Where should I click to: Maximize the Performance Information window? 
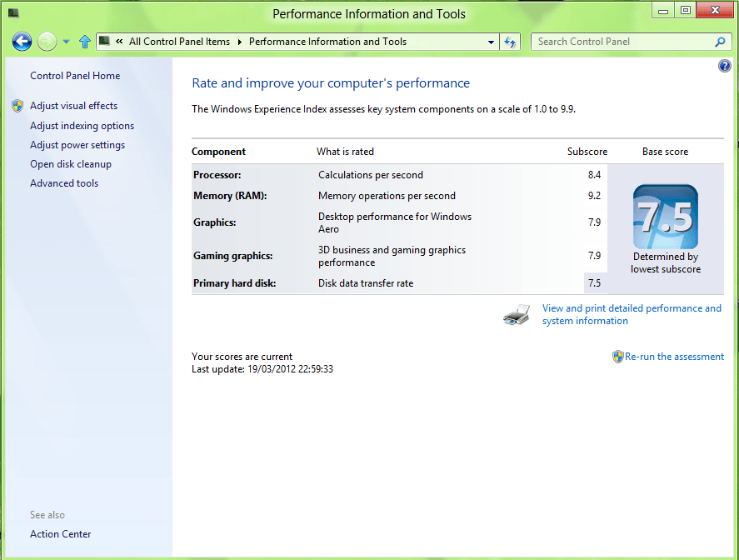tap(686, 10)
